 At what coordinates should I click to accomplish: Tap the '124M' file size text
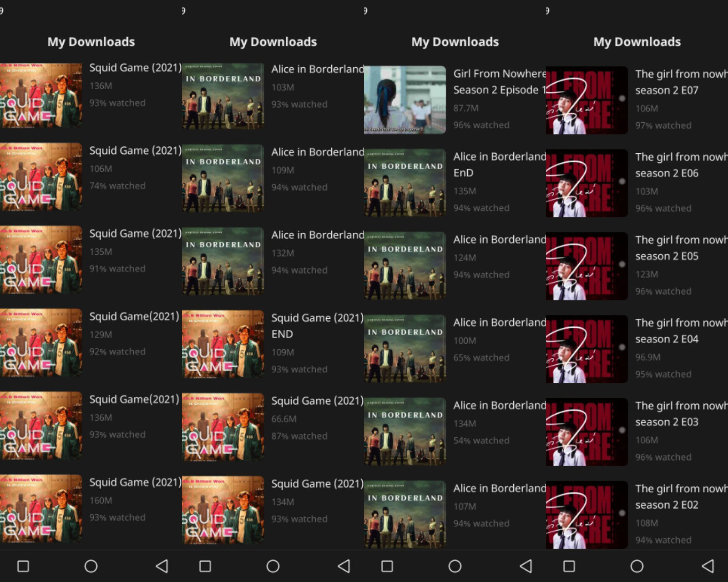tap(465, 257)
